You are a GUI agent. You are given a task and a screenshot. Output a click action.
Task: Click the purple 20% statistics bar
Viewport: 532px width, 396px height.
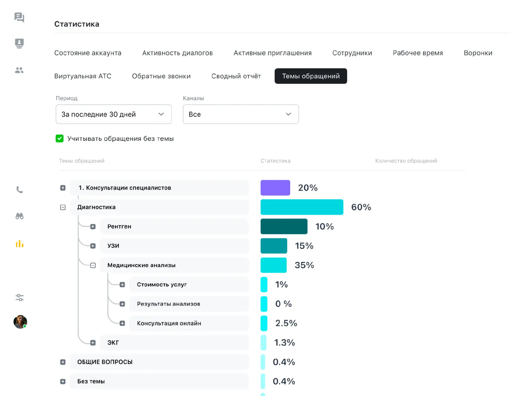[275, 188]
